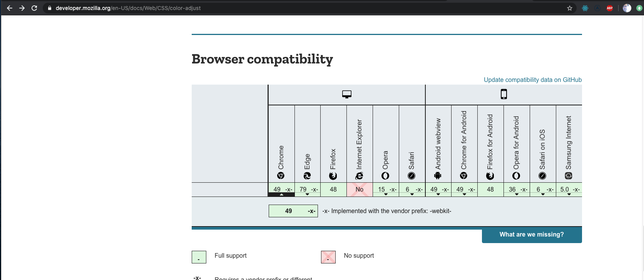This screenshot has height=280, width=644.
Task: Click the Firefox browser icon
Action: pyautogui.click(x=333, y=176)
